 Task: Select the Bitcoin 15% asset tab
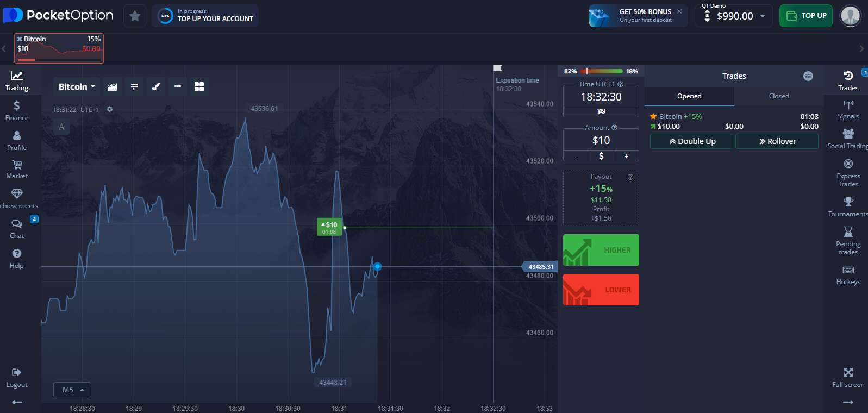pos(59,48)
